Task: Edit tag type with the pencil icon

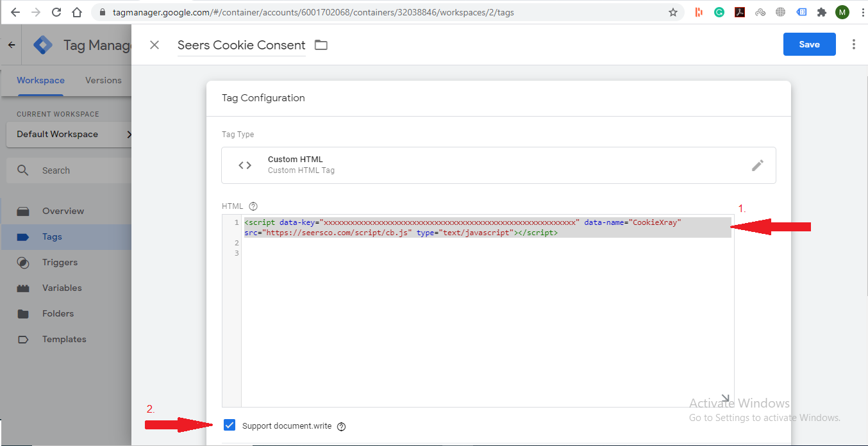Action: click(757, 165)
